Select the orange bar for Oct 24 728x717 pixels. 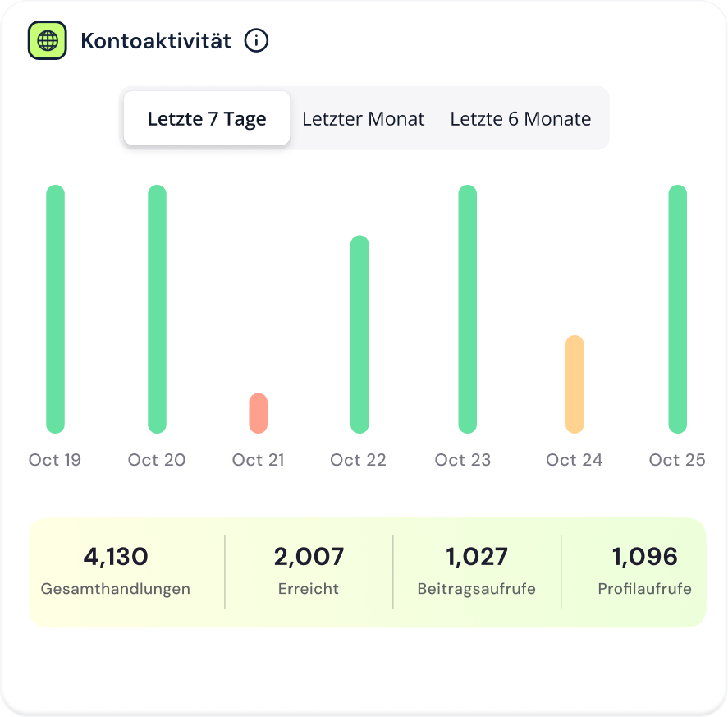[x=575, y=384]
